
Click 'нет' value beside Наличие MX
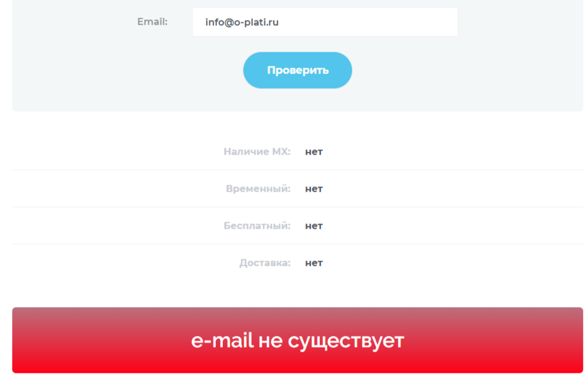pos(314,152)
